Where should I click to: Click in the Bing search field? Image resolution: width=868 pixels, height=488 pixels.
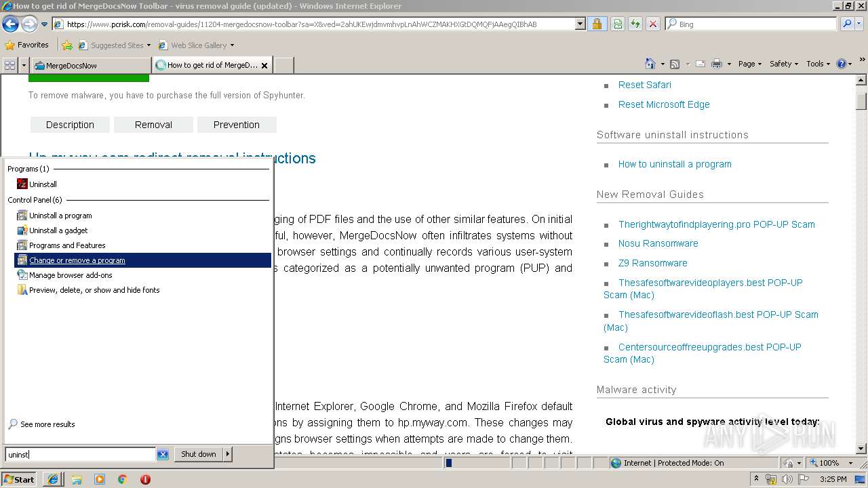[x=751, y=24]
